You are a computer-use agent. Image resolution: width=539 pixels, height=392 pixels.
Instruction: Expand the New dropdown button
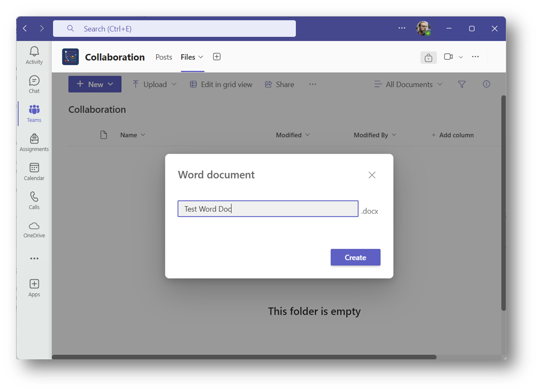(x=95, y=84)
